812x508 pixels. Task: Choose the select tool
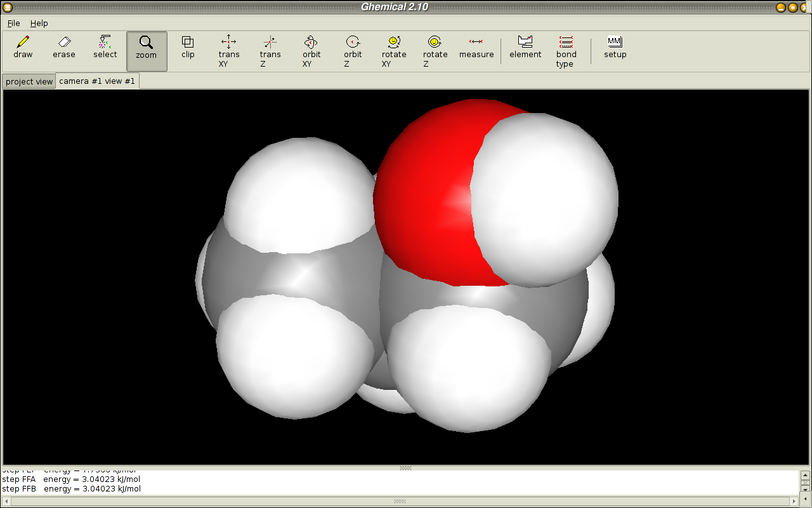pyautogui.click(x=105, y=48)
